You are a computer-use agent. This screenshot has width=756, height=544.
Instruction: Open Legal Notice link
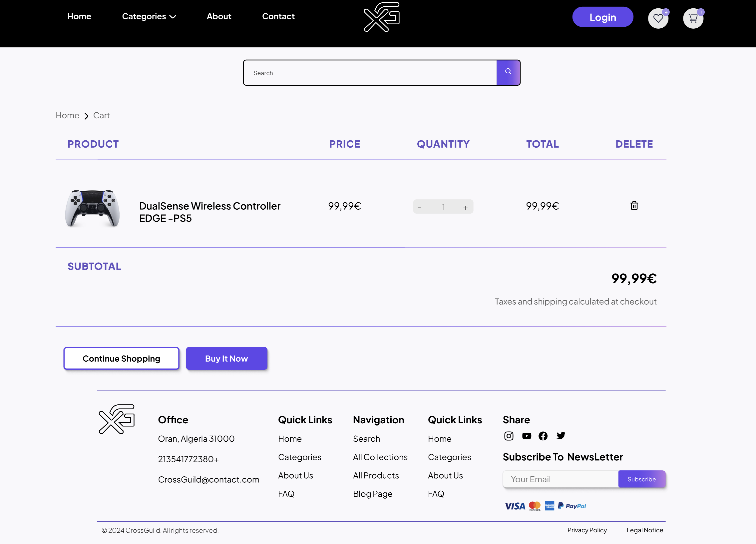(x=645, y=530)
